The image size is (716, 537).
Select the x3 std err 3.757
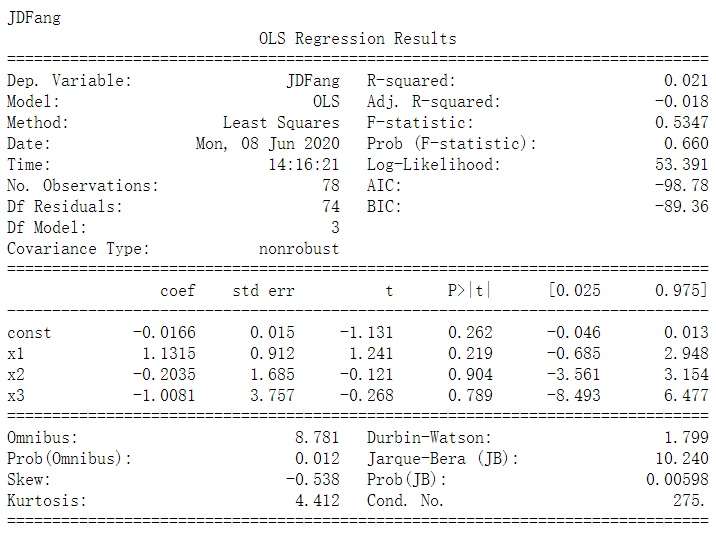click(272, 395)
